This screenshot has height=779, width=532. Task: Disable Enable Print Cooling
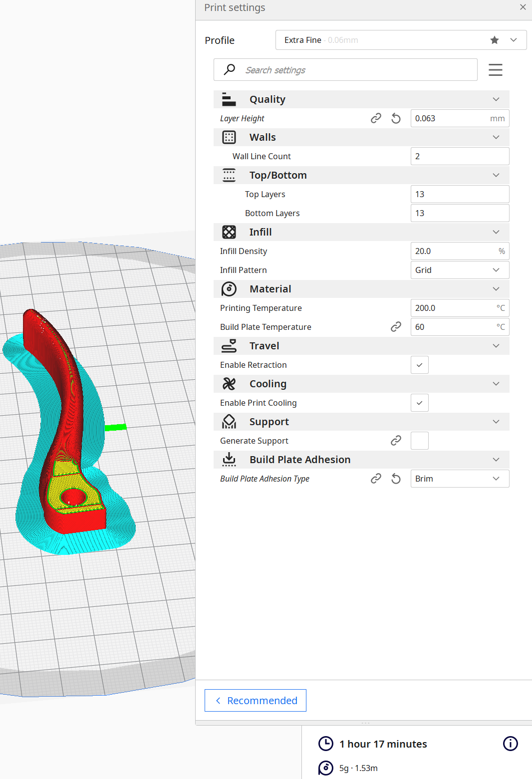coord(419,403)
